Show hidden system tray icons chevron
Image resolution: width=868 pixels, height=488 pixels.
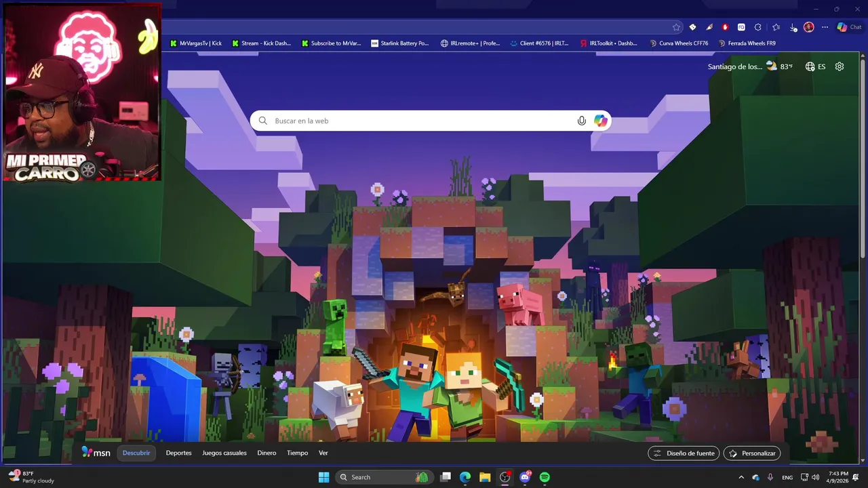(741, 477)
